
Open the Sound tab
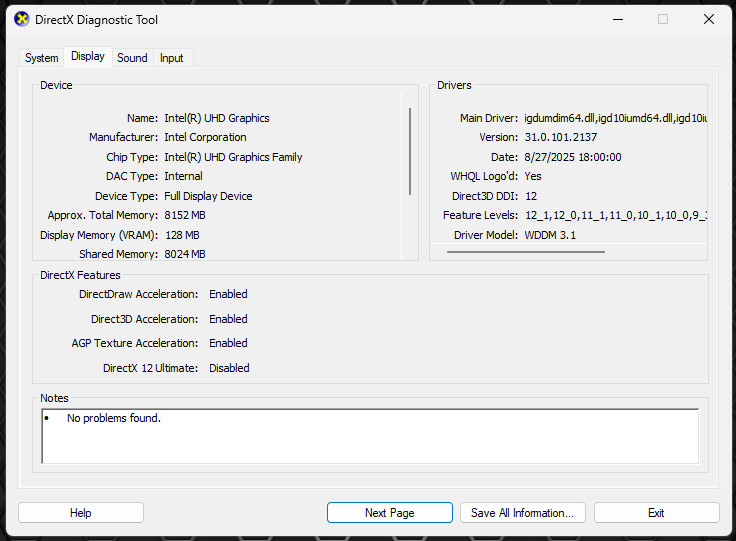pyautogui.click(x=132, y=58)
